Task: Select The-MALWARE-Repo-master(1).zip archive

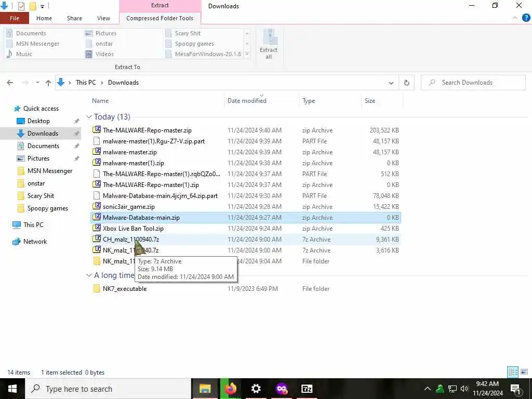Action: coord(151,185)
